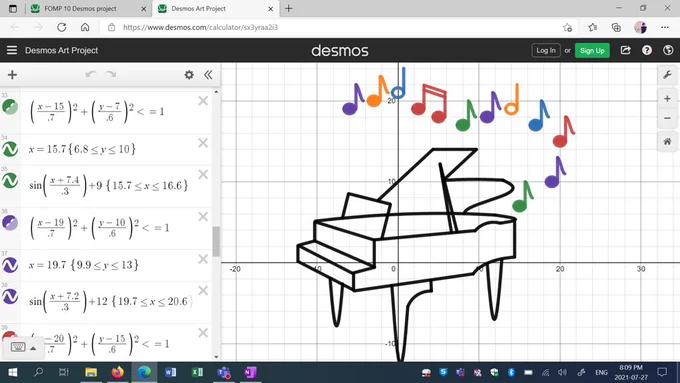
Task: Open File Explorer from taskbar
Action: point(91,372)
